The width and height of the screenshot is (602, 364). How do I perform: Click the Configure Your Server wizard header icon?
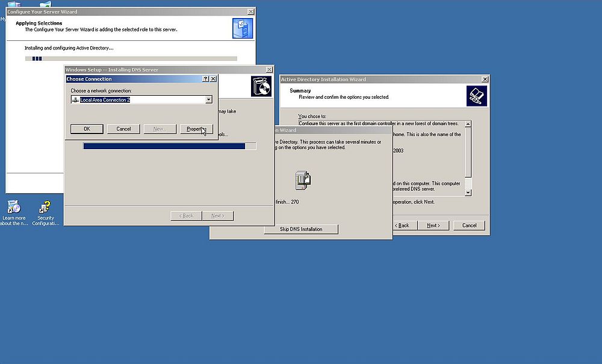[243, 28]
